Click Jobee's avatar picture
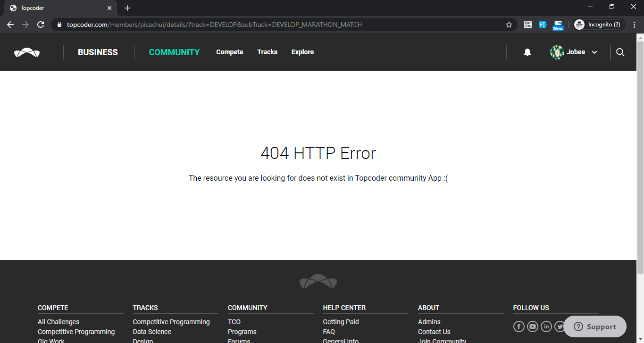The image size is (644, 343). [557, 52]
